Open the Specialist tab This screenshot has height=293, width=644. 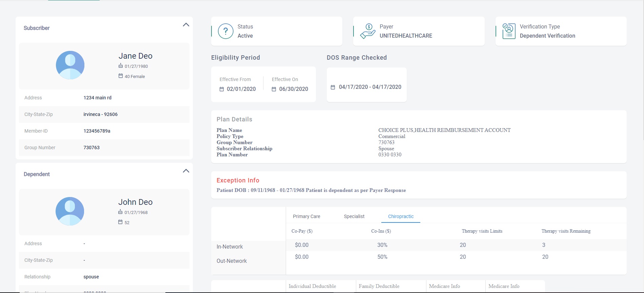[354, 216]
